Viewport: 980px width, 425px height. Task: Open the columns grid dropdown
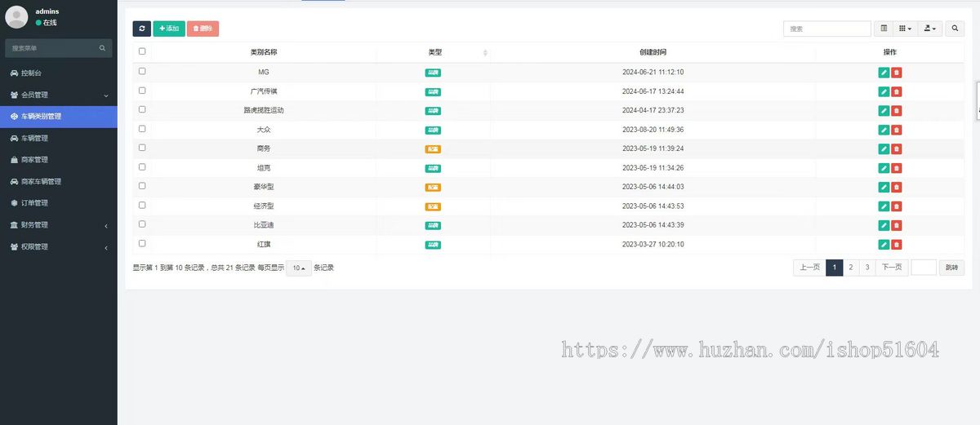[905, 29]
